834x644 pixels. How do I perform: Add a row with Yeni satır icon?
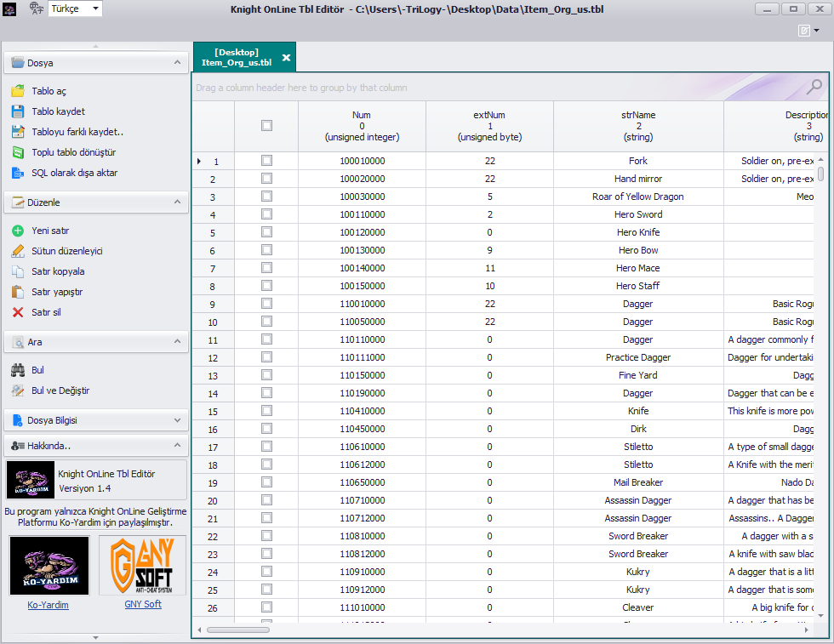point(18,231)
